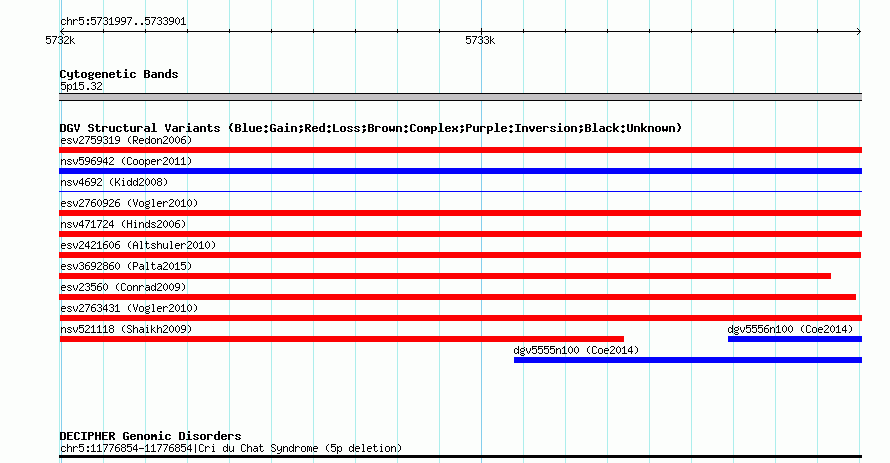Open the esv2763431 (Vogler2010) label
Screen dimensions: 890x463
pos(129,308)
